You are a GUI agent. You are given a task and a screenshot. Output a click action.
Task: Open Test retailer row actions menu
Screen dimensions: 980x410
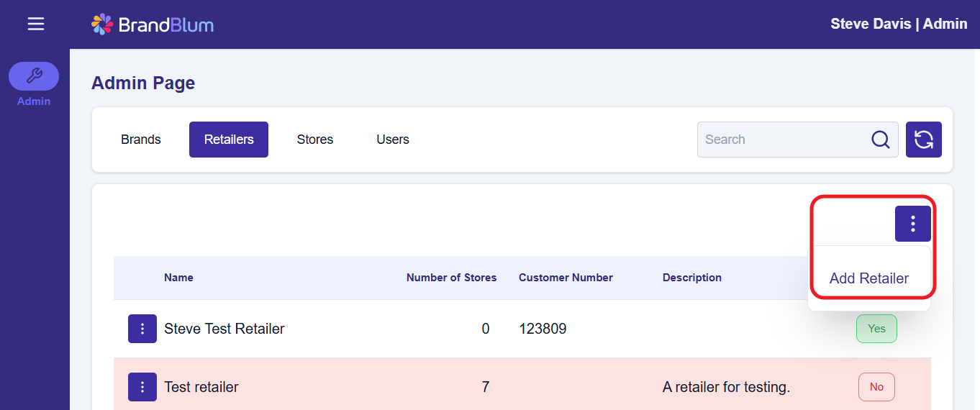[142, 387]
